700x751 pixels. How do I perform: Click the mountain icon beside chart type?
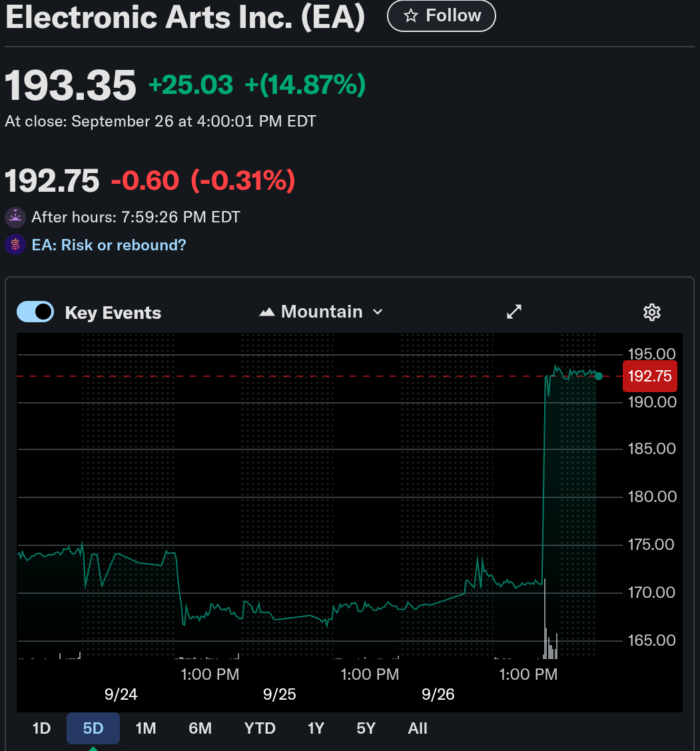click(267, 312)
